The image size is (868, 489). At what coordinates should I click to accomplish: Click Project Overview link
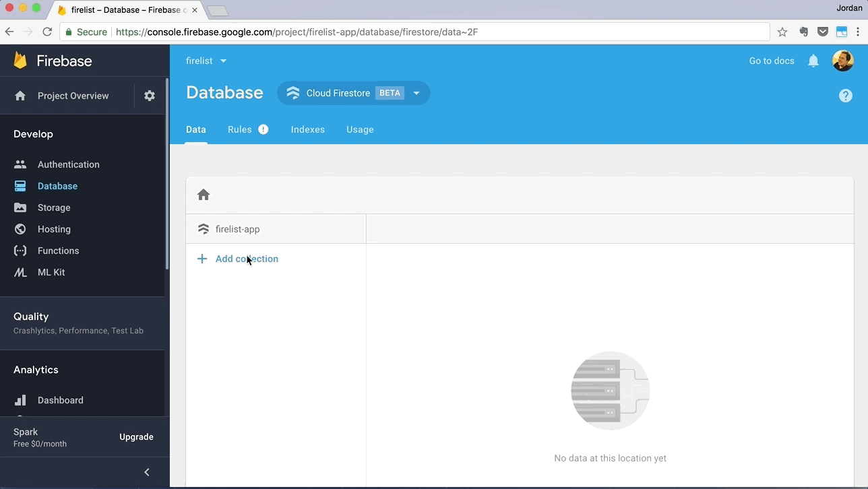coord(73,96)
